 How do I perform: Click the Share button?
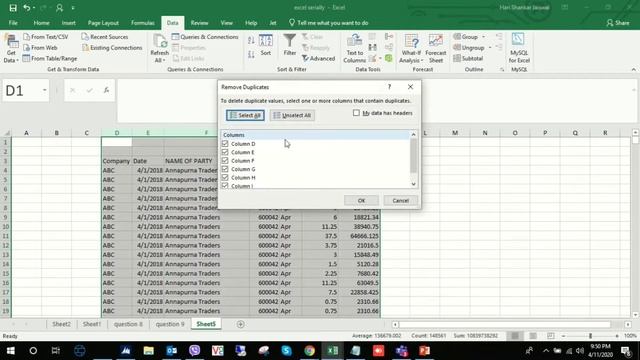(x=618, y=23)
